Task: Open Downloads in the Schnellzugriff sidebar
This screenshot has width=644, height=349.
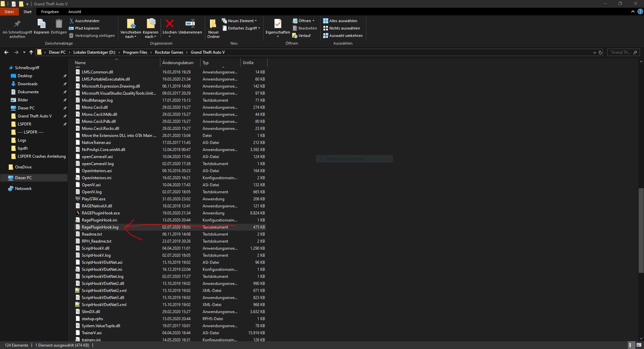Action: (28, 84)
